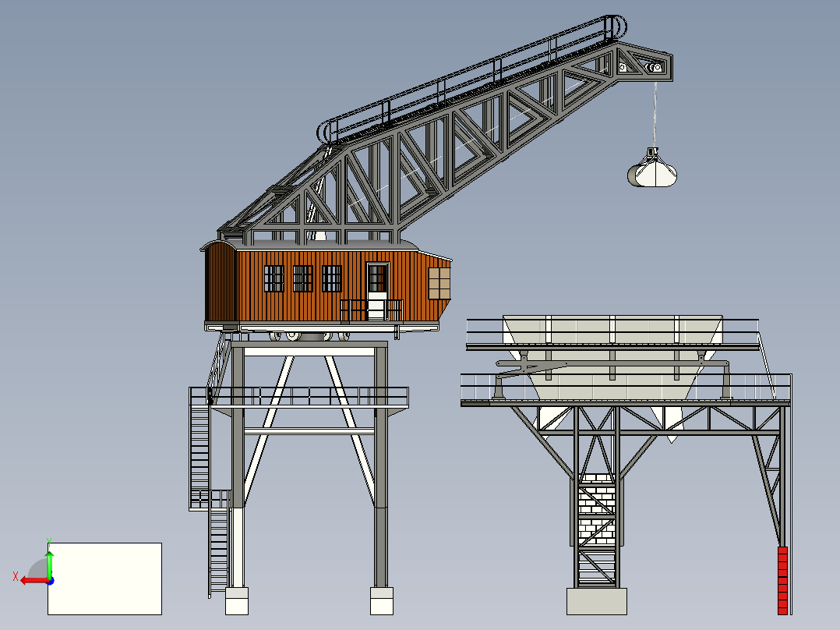
Task: Click the crane cabin entrance door
Action: point(377,292)
